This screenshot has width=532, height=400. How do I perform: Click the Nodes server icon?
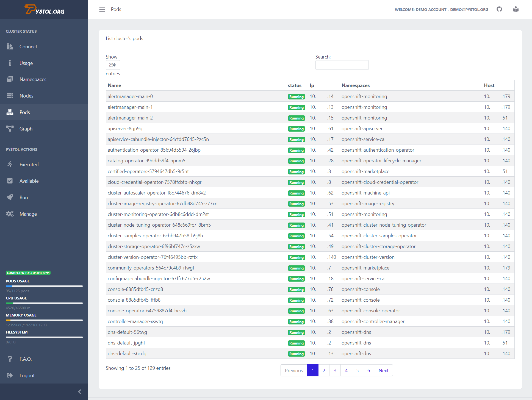pyautogui.click(x=10, y=96)
